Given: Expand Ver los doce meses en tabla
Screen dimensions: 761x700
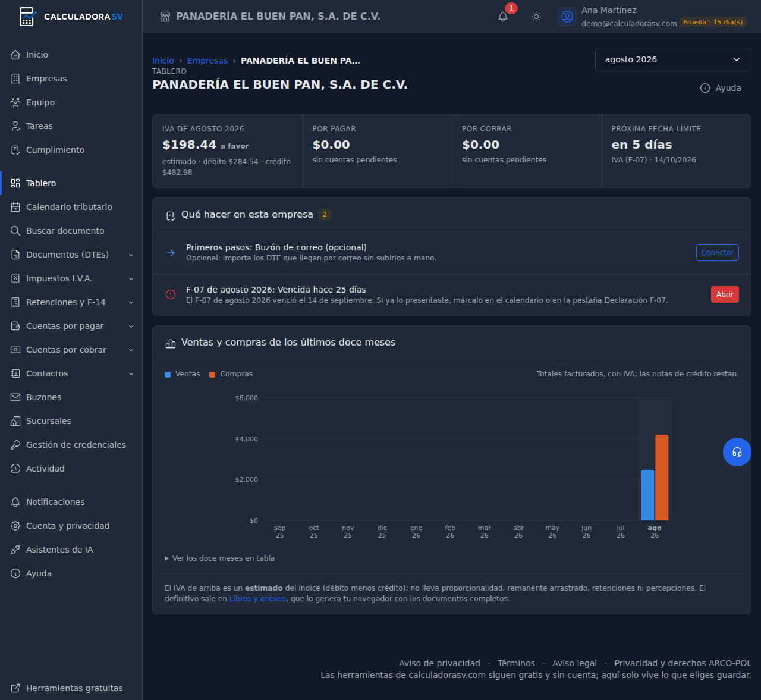Looking at the screenshot, I should click(x=219, y=558).
